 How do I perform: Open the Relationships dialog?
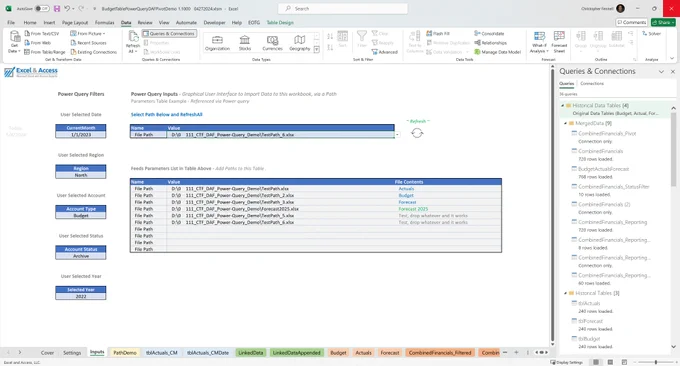coord(490,43)
